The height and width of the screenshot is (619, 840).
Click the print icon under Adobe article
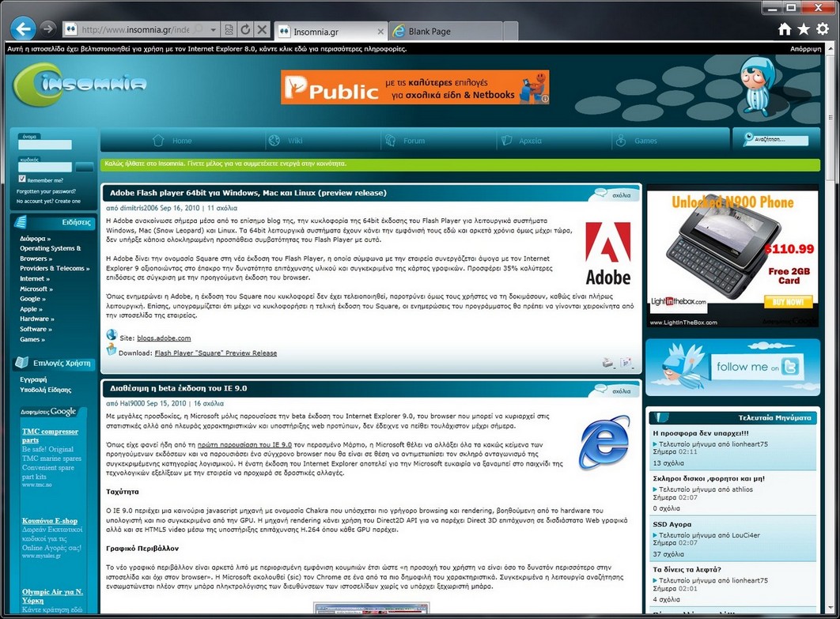[607, 363]
